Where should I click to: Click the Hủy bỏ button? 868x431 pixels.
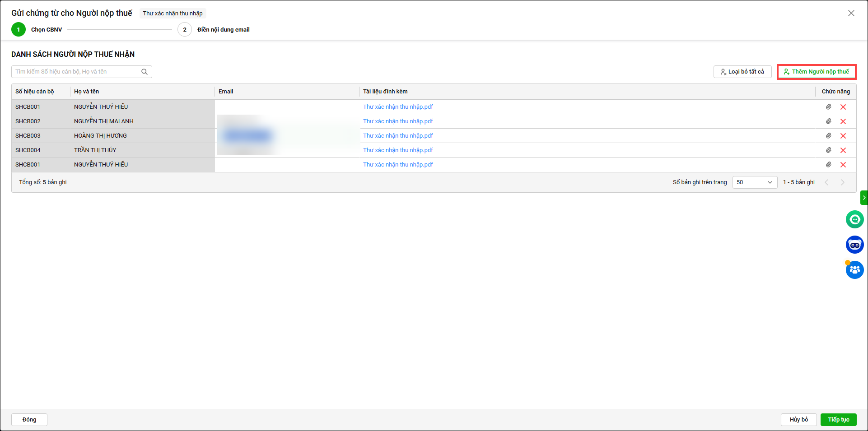click(x=798, y=420)
